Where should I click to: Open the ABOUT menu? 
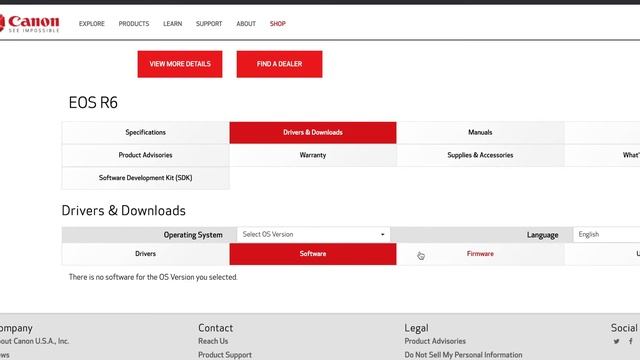pyautogui.click(x=246, y=24)
